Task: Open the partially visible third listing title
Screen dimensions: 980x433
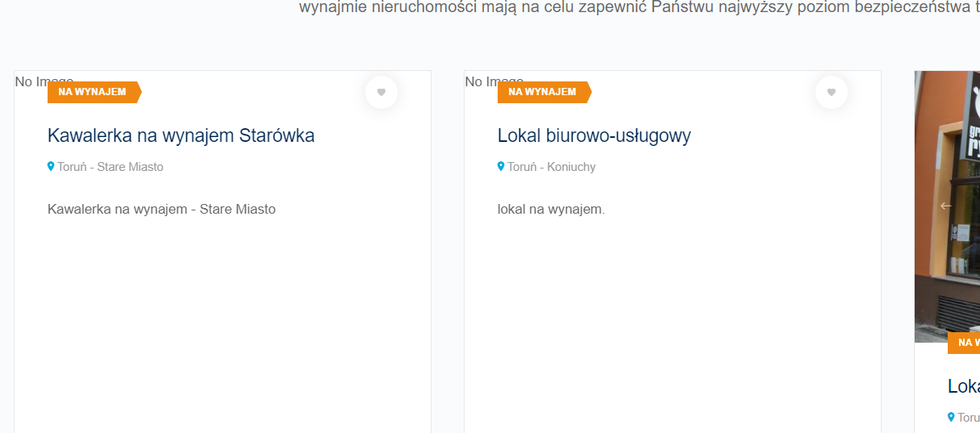Action: click(x=963, y=386)
